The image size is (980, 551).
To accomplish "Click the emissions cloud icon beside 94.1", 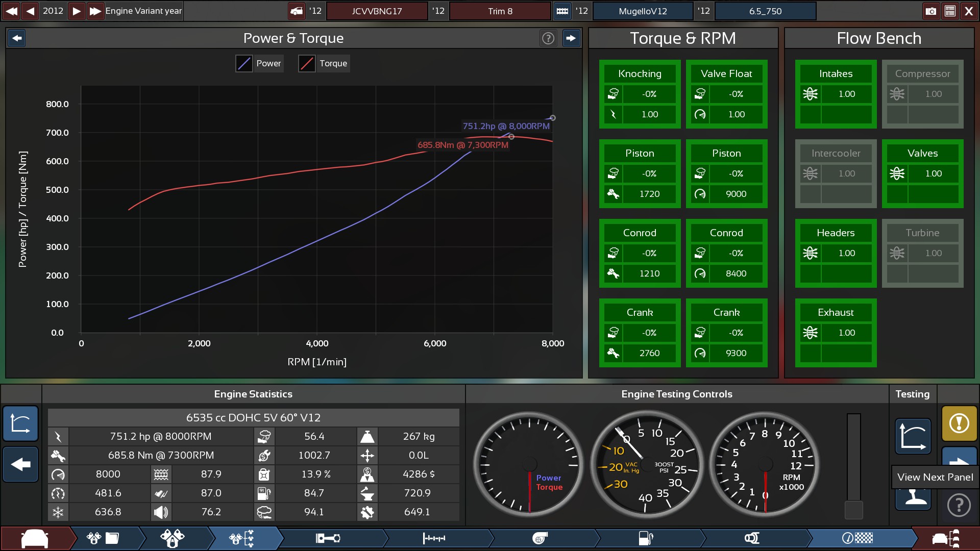I will click(x=264, y=512).
